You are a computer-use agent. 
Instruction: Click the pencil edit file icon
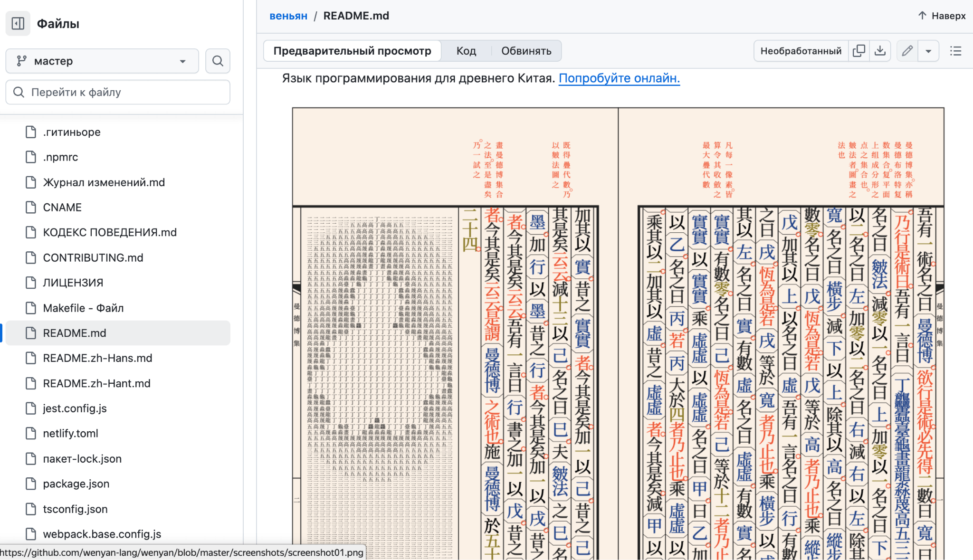tap(907, 51)
